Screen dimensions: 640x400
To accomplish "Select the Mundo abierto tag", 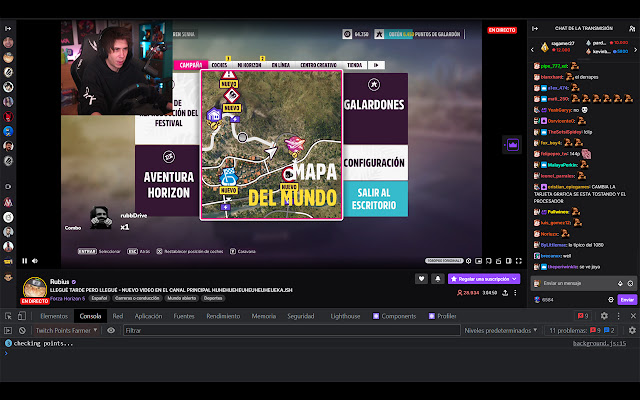I will click(x=182, y=298).
